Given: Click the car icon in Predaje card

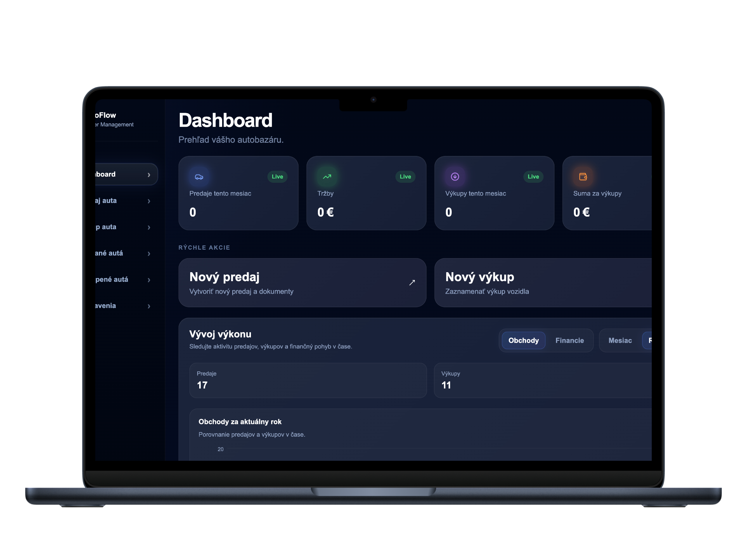Looking at the screenshot, I should tap(199, 177).
